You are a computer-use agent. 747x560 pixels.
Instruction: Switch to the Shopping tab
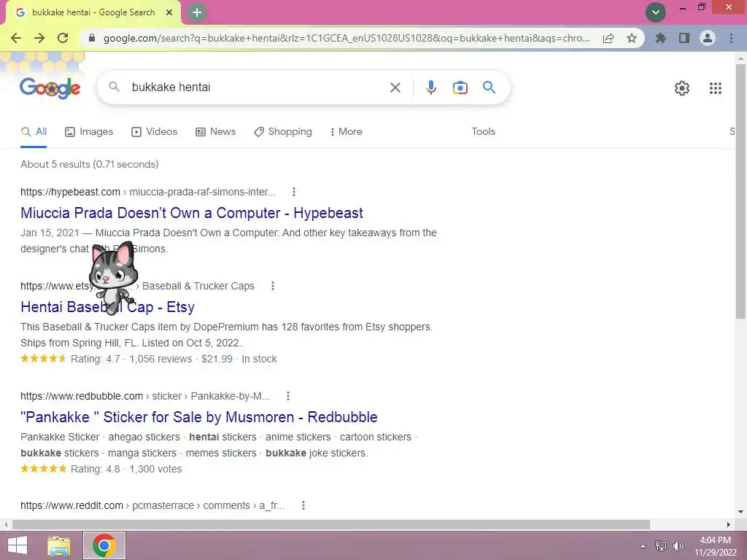point(283,131)
